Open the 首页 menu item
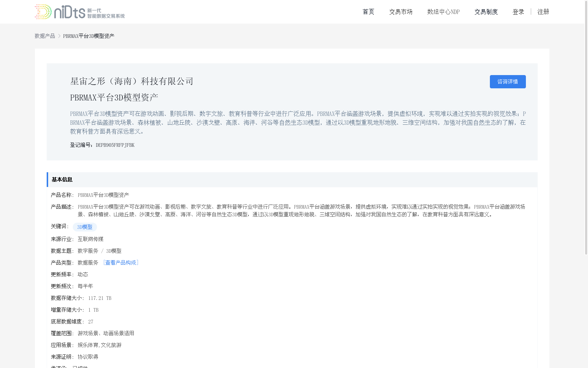This screenshot has height=368, width=588. 368,12
